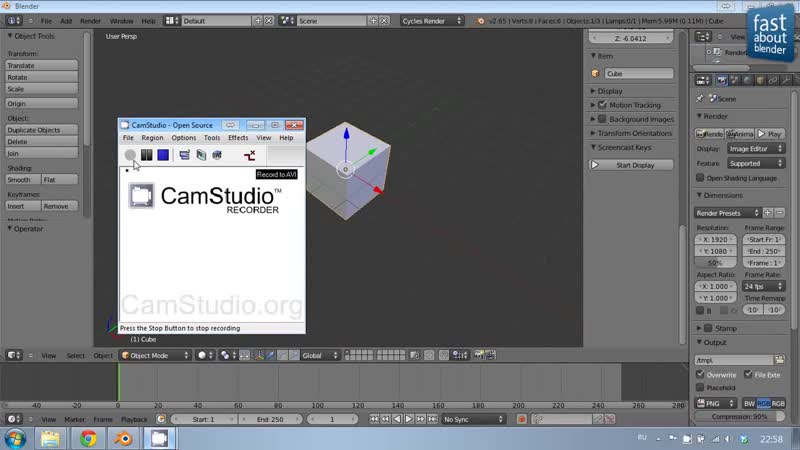The height and width of the screenshot is (450, 800).
Task: Click CamStudio taskbar icon
Action: (x=159, y=438)
